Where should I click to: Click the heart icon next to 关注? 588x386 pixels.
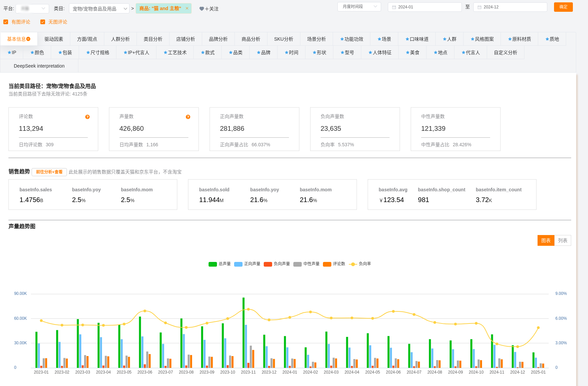tap(201, 9)
